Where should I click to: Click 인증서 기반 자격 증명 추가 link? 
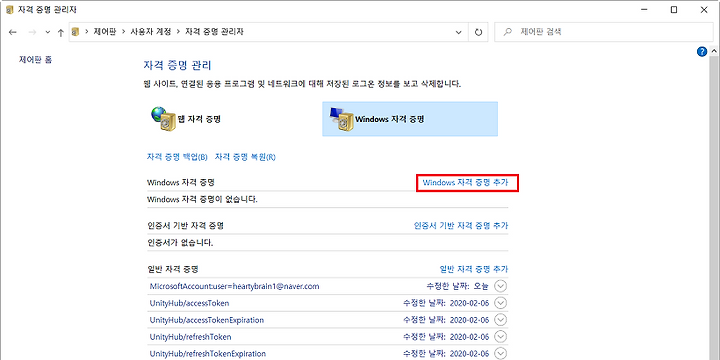click(461, 225)
